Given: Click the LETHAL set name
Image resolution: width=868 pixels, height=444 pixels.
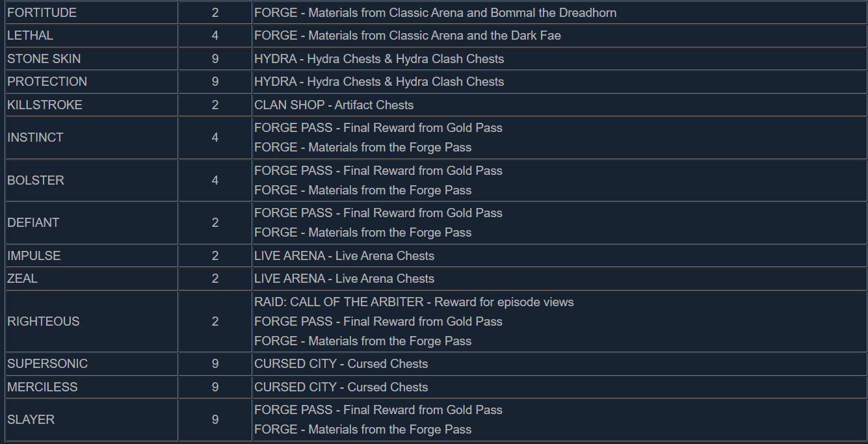Looking at the screenshot, I should [30, 36].
